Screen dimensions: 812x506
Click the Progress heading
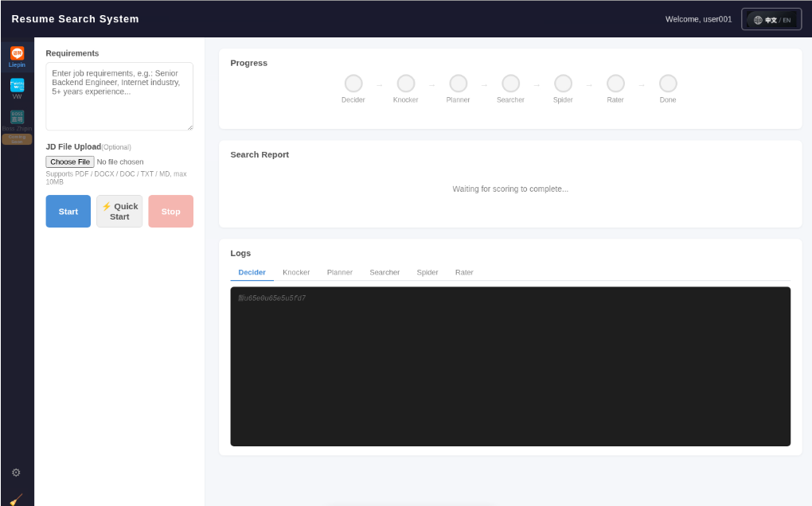[x=248, y=63]
